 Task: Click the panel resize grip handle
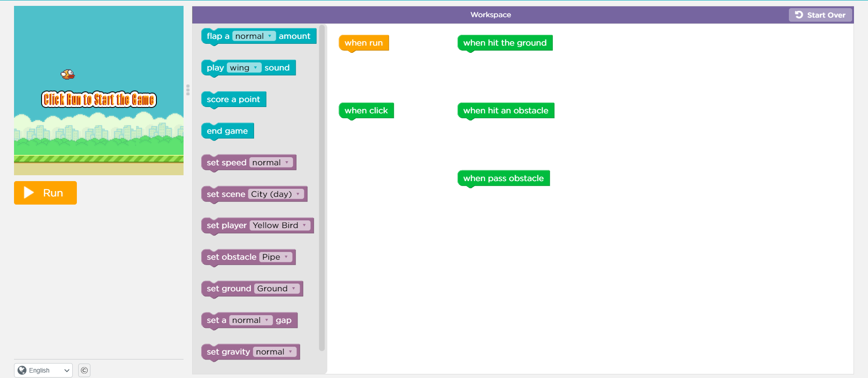pyautogui.click(x=188, y=89)
